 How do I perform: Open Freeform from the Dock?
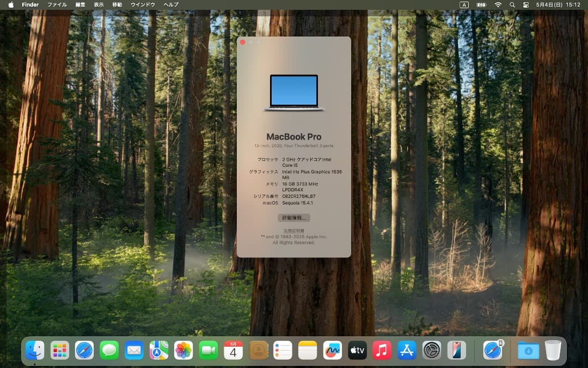pos(332,351)
